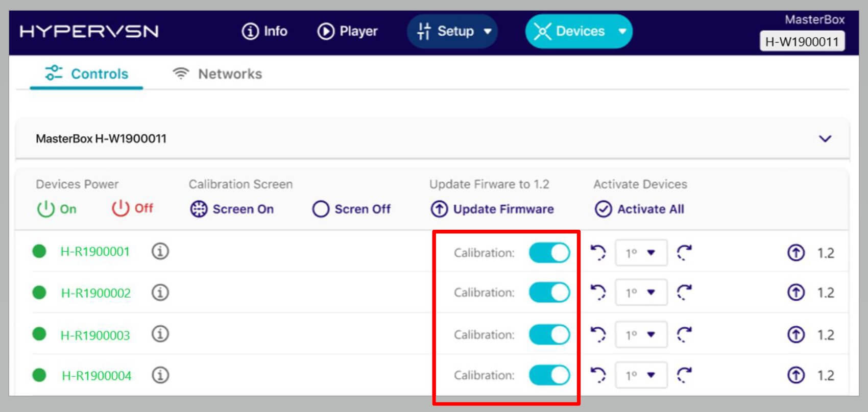Rotate H-R1900002 clockwise
The image size is (868, 412).
[x=684, y=293]
